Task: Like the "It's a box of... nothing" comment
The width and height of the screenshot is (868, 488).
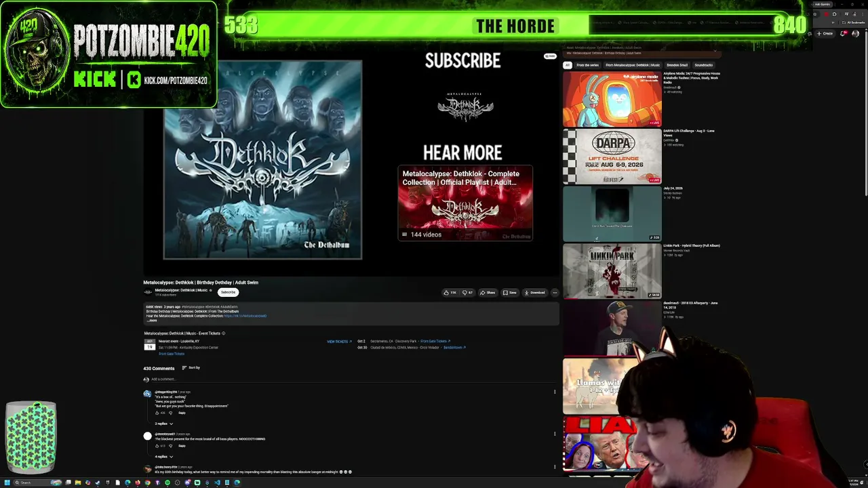Action: (157, 413)
